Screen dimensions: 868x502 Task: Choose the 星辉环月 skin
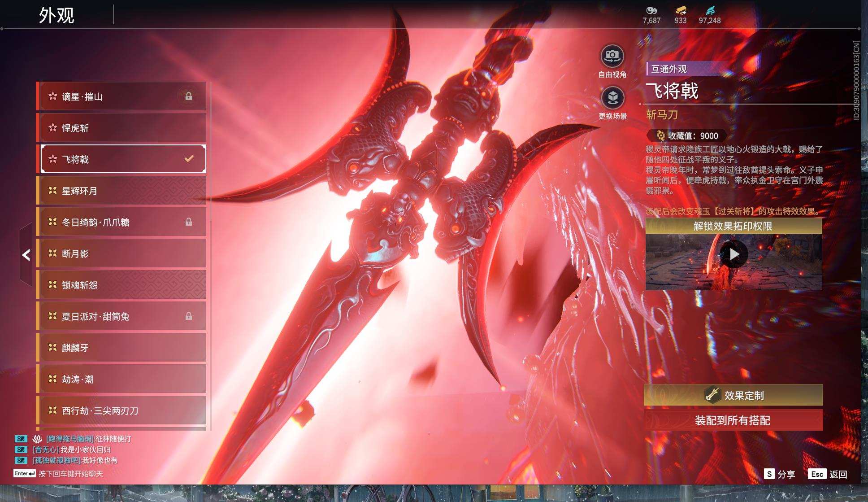121,191
